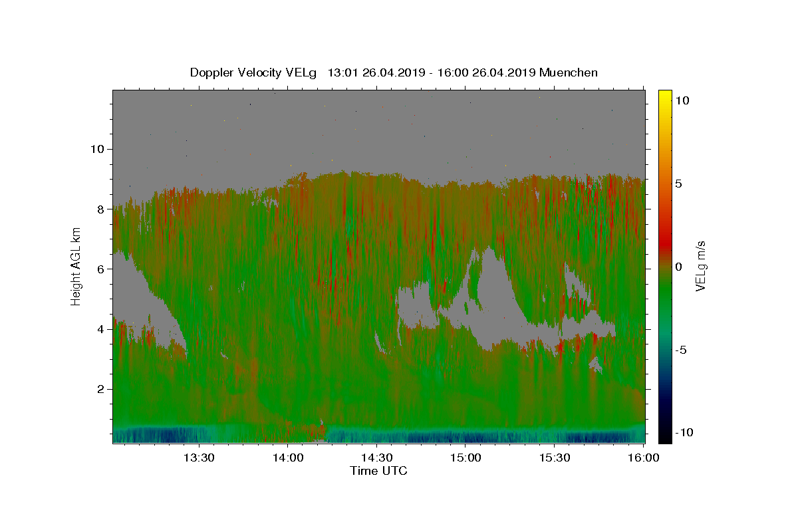
Task: Click the colorbar value label -10
Action: 684,432
